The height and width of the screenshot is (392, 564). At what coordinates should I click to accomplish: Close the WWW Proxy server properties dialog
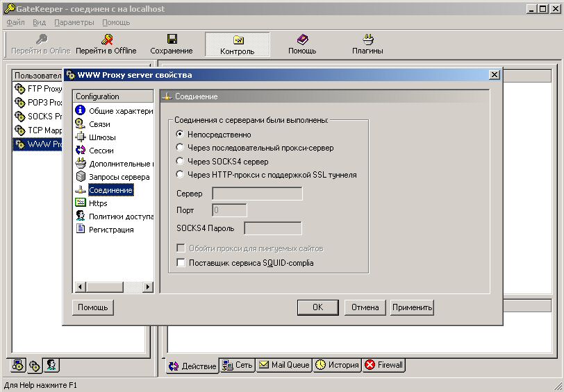[495, 75]
